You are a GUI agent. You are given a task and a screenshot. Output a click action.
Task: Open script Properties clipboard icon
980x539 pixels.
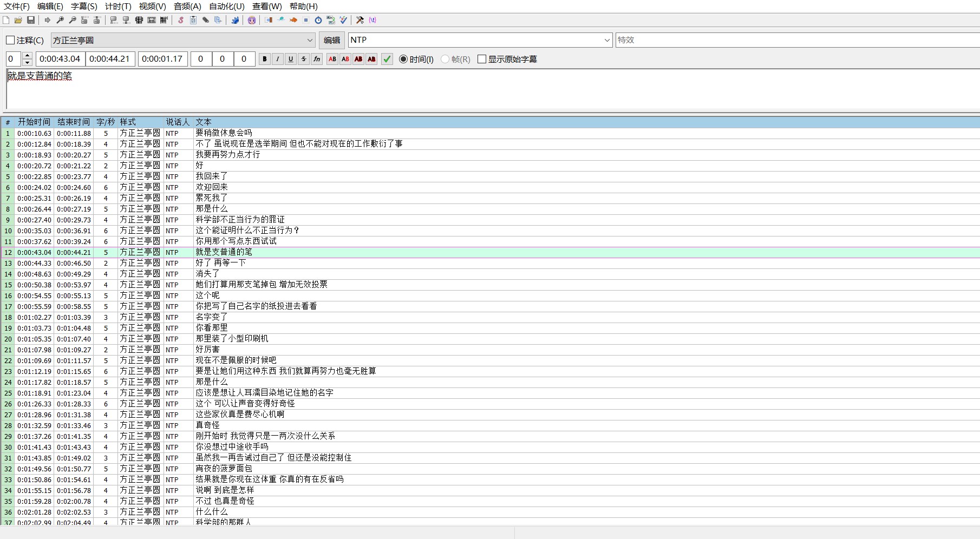[x=193, y=20]
